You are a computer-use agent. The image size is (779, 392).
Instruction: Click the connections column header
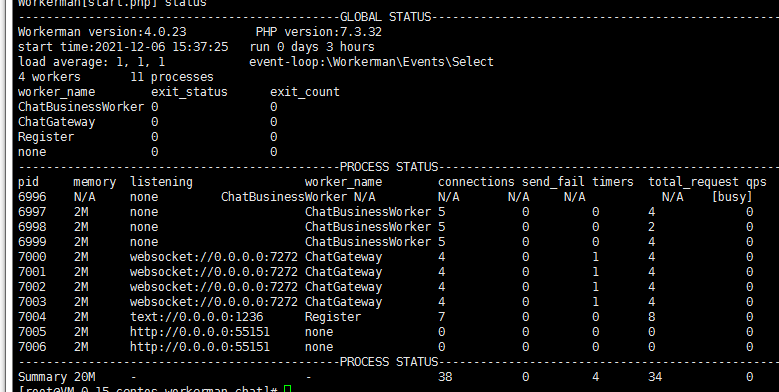[476, 182]
